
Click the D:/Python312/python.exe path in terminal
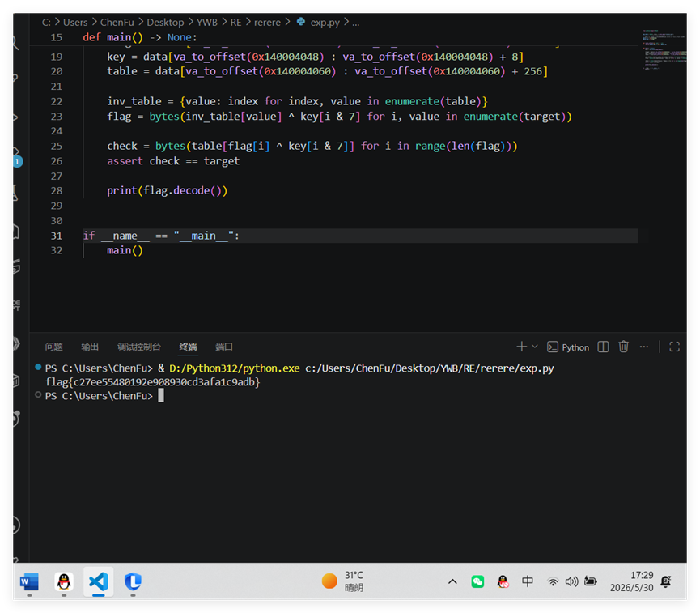235,368
